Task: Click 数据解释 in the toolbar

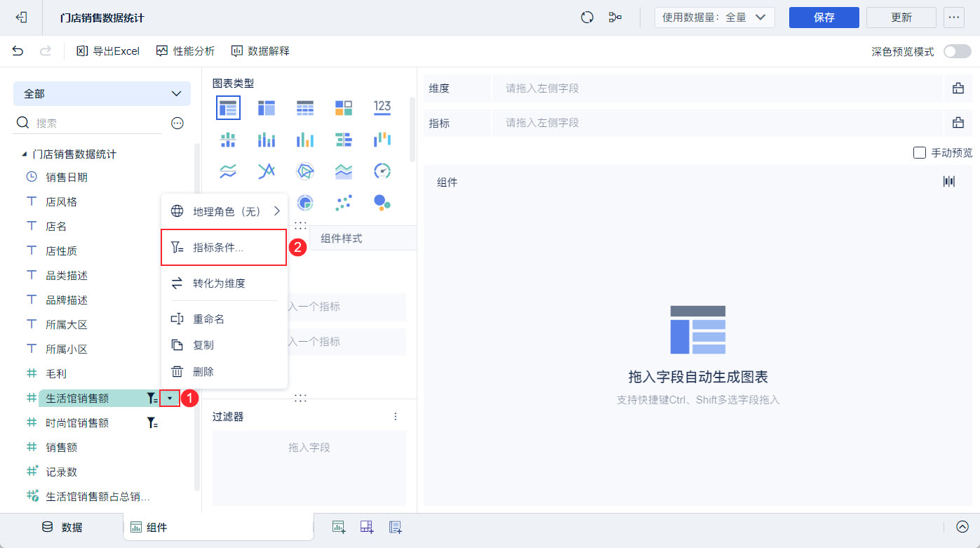Action: (260, 51)
